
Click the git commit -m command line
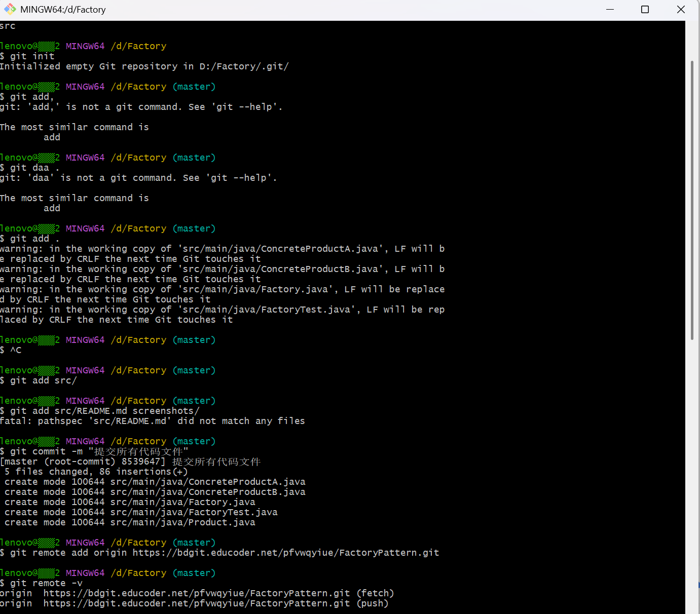[x=99, y=451]
